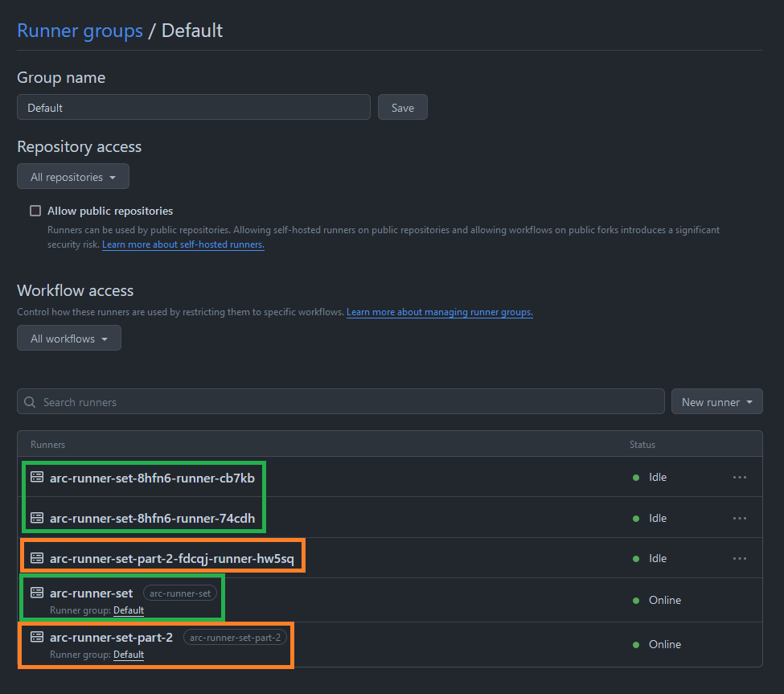Click the runner icon beside arc-runner-set-part-2
The width and height of the screenshot is (784, 694).
(x=37, y=637)
